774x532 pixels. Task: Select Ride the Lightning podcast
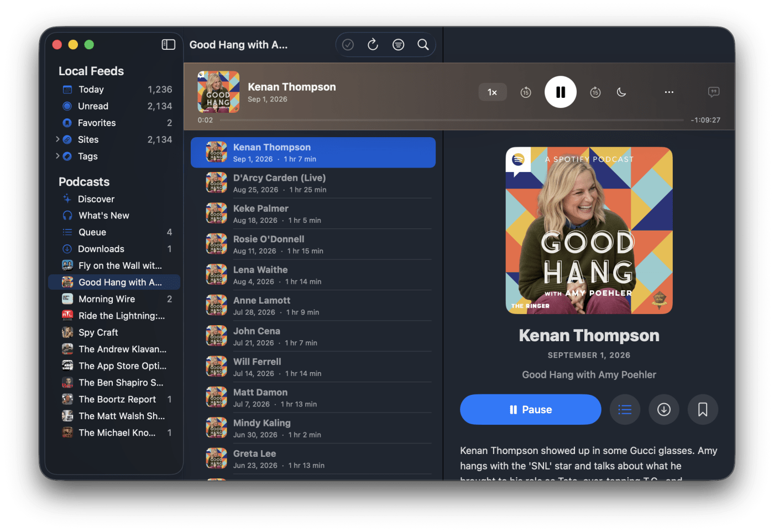pos(114,316)
